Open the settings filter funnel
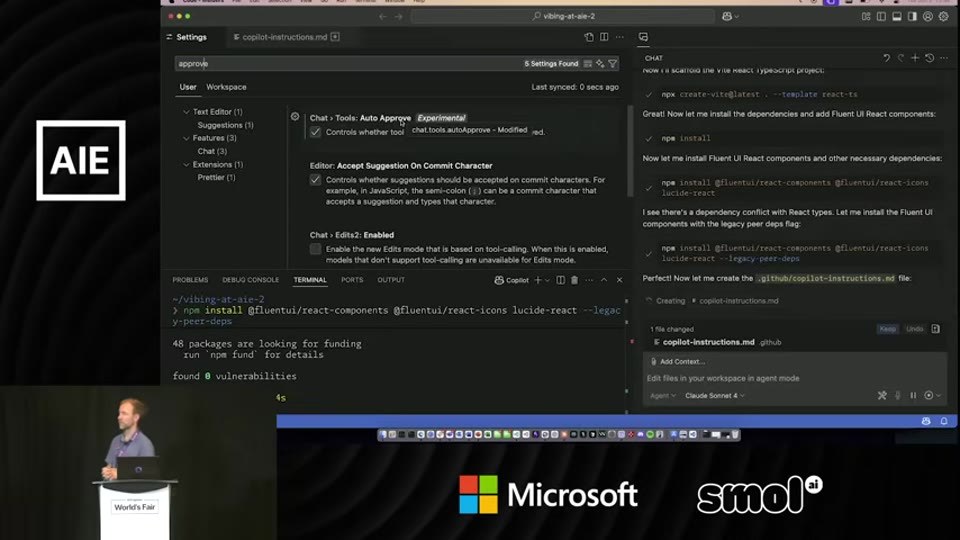The height and width of the screenshot is (540, 960). [612, 64]
